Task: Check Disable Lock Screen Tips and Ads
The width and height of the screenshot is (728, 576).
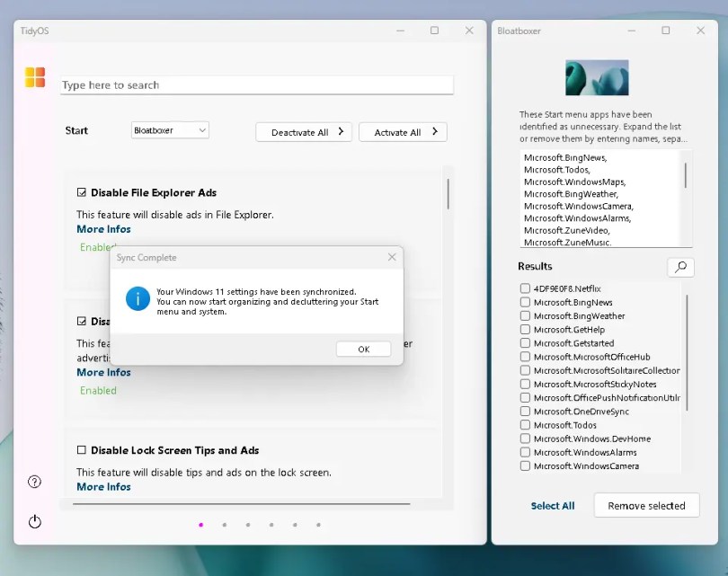Action: [x=81, y=450]
